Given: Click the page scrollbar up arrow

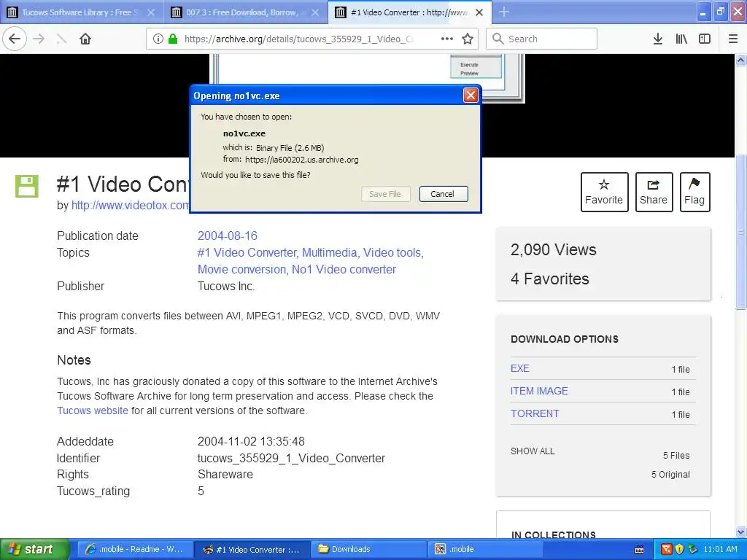Looking at the screenshot, I should [x=741, y=60].
